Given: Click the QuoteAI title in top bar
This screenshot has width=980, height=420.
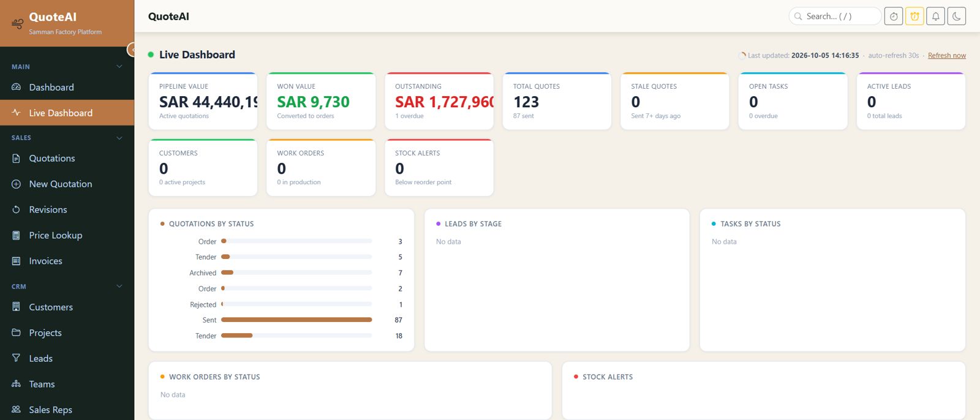Looking at the screenshot, I should coord(168,17).
